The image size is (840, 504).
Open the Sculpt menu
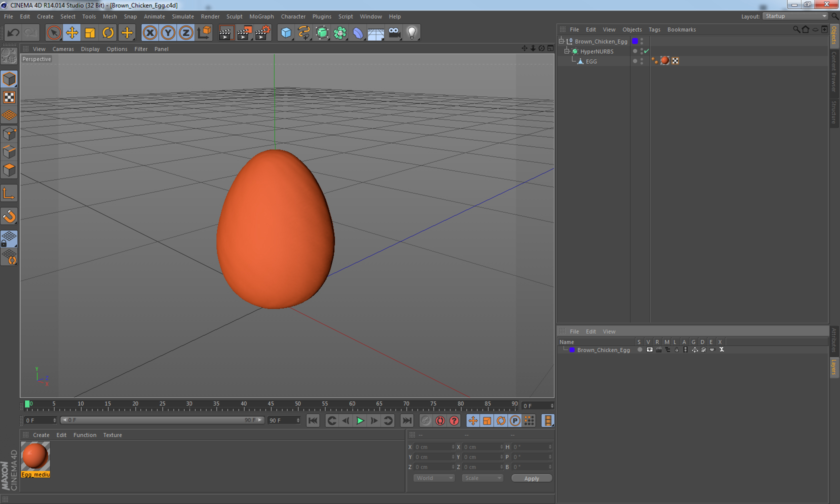point(234,16)
